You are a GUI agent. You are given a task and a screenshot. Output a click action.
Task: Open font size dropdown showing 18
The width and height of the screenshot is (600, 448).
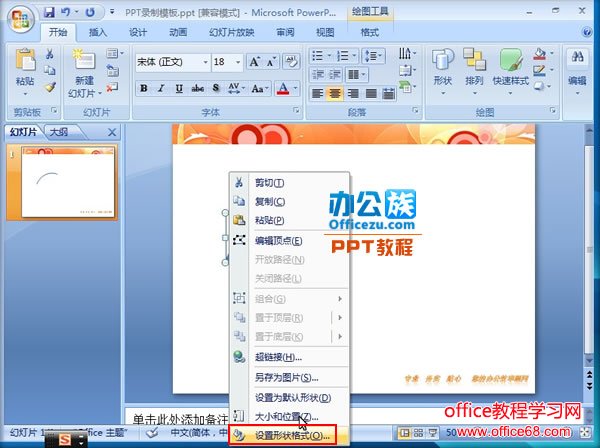coord(238,62)
